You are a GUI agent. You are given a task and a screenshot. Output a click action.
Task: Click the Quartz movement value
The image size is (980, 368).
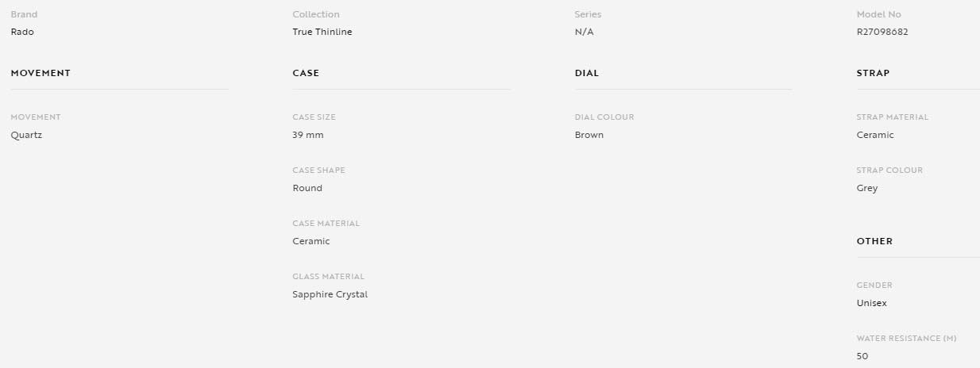click(x=26, y=135)
